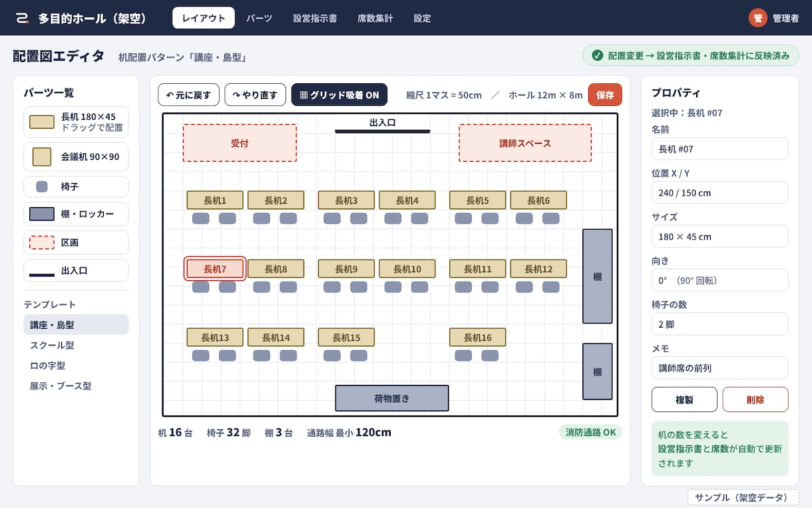Click the 消防通路 OK status badge

tap(590, 432)
